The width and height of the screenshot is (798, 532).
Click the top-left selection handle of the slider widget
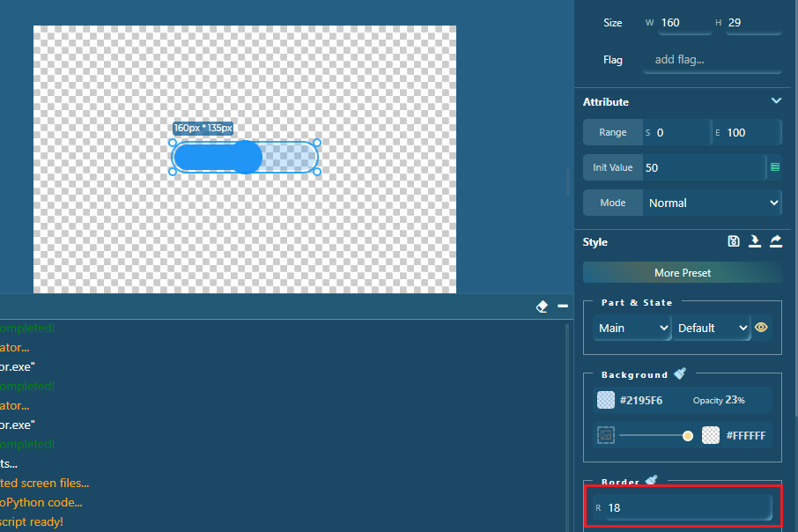173,143
